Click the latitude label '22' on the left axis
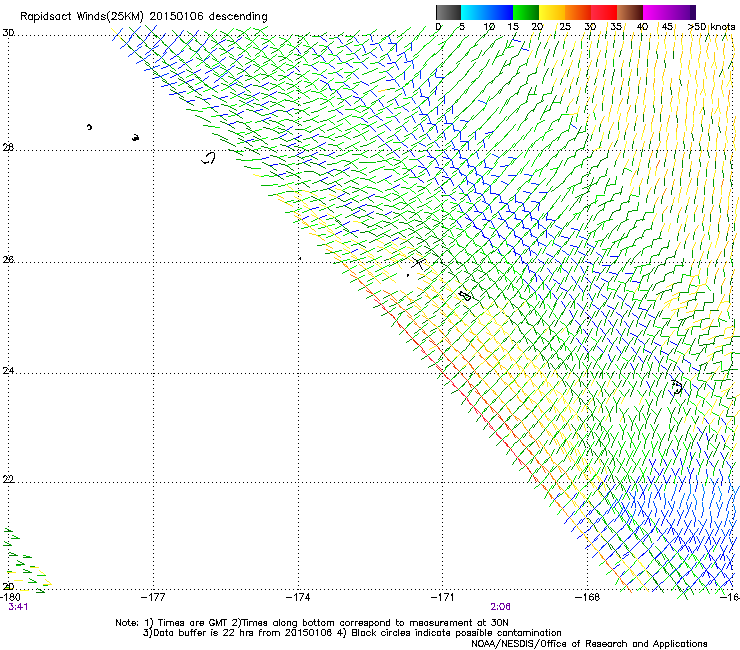This screenshot has width=740, height=650. [x=8, y=479]
